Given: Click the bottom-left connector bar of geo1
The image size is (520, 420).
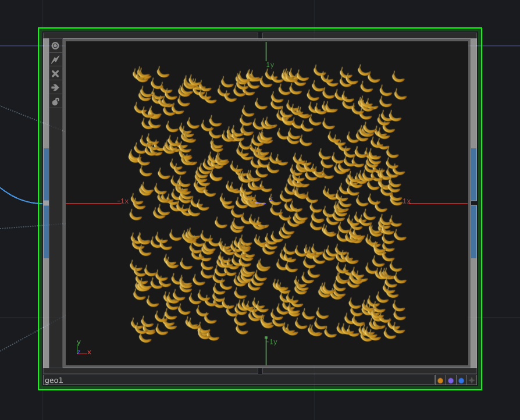Looking at the screenshot, I should (151, 371).
